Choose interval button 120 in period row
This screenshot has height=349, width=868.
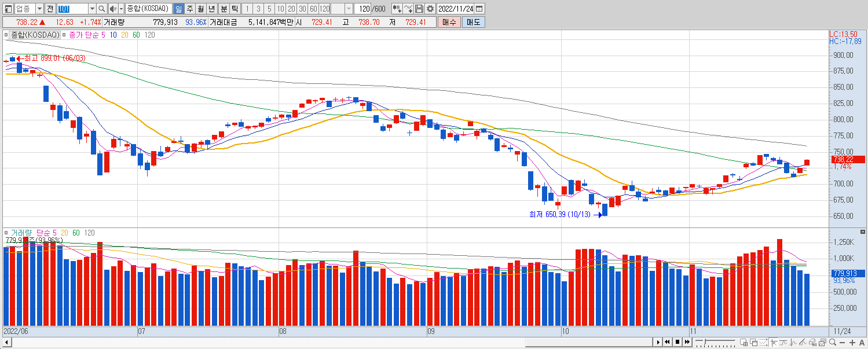(x=324, y=9)
